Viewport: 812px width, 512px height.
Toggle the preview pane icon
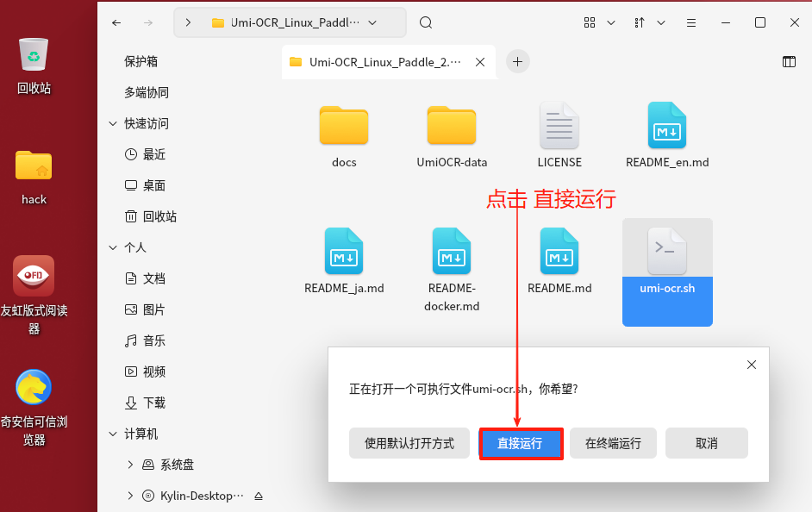[789, 62]
